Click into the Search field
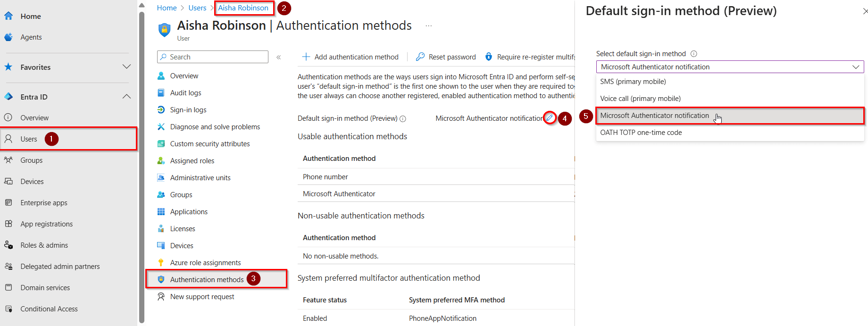The width and height of the screenshot is (868, 326). [x=212, y=57]
